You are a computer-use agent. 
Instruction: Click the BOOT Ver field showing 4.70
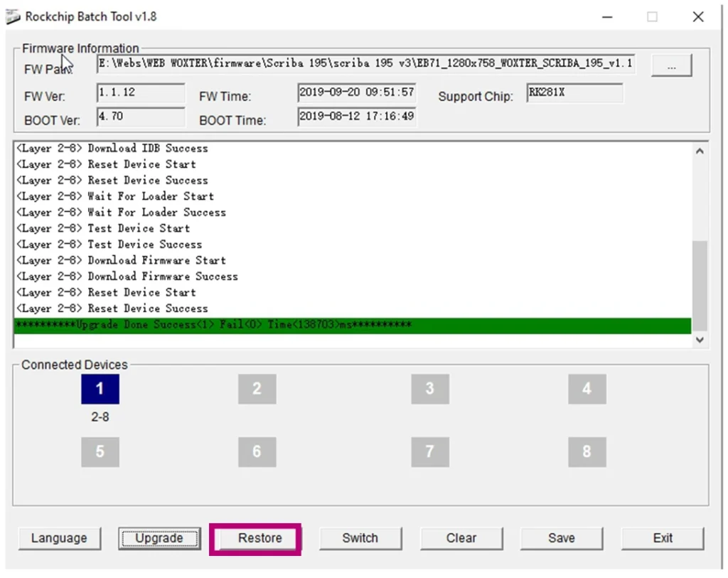pyautogui.click(x=141, y=117)
